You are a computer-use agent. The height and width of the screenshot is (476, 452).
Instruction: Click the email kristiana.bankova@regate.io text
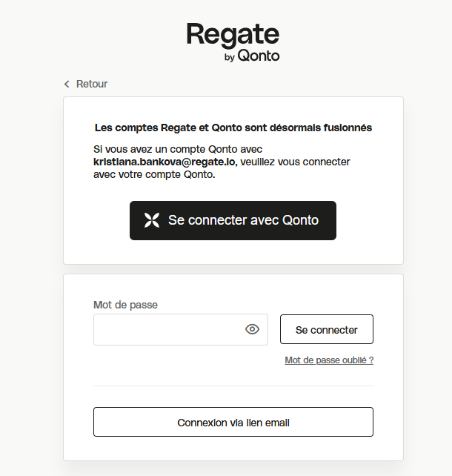pyautogui.click(x=164, y=162)
